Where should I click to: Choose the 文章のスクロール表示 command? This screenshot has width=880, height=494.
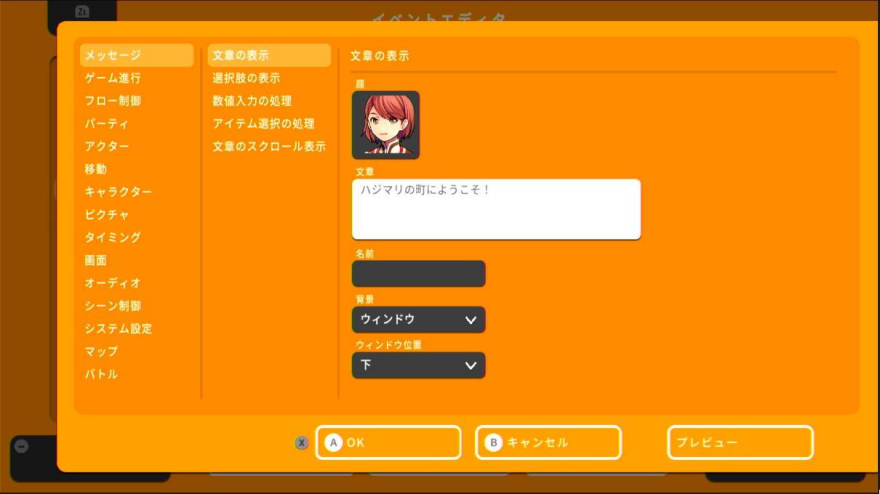[x=269, y=147]
